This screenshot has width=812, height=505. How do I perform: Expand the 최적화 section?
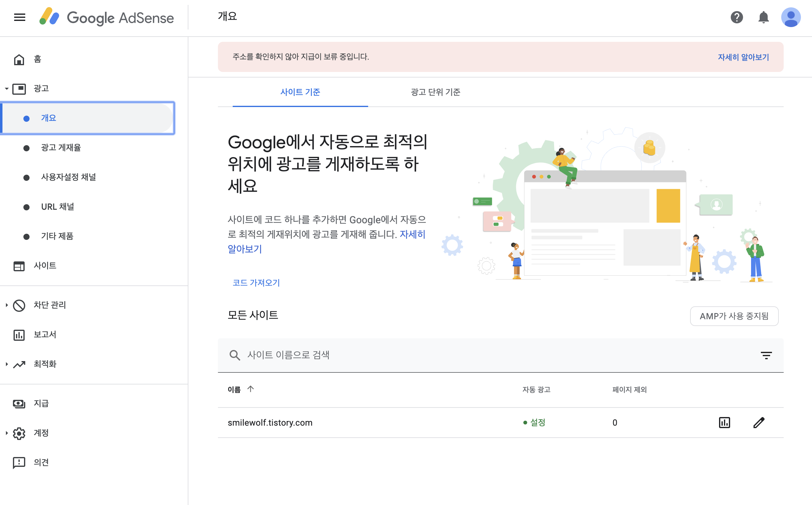7,364
